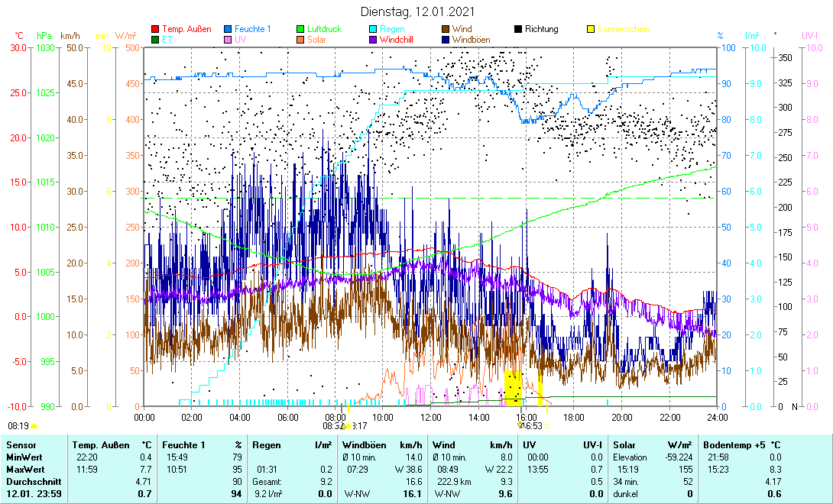This screenshot has width=833, height=504.
Task: Click the maximum temperature value "7.7"
Action: pyautogui.click(x=145, y=470)
